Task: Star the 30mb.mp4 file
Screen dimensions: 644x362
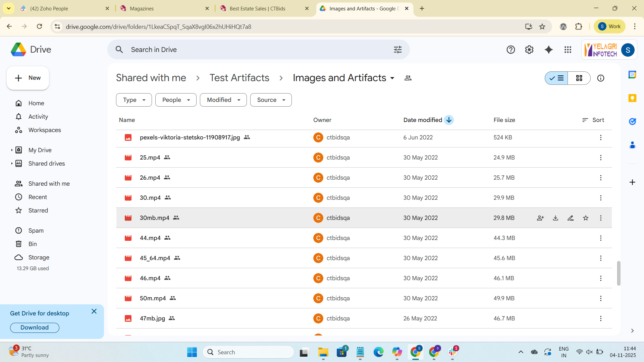Action: click(586, 218)
